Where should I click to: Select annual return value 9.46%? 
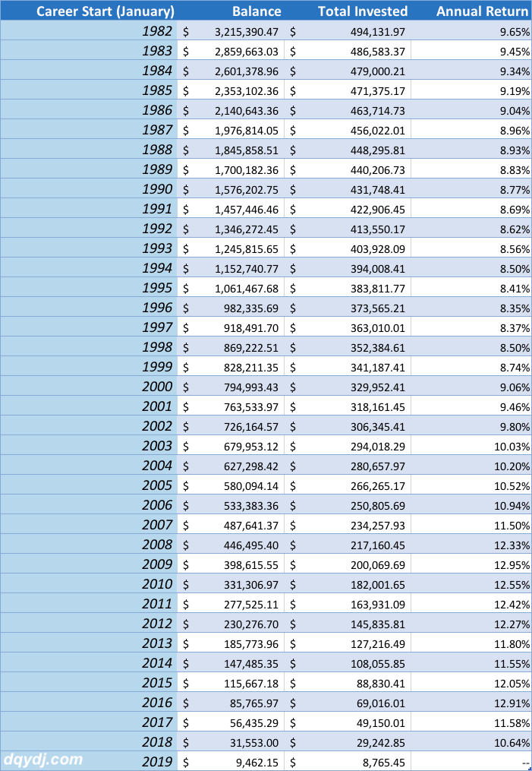point(471,406)
